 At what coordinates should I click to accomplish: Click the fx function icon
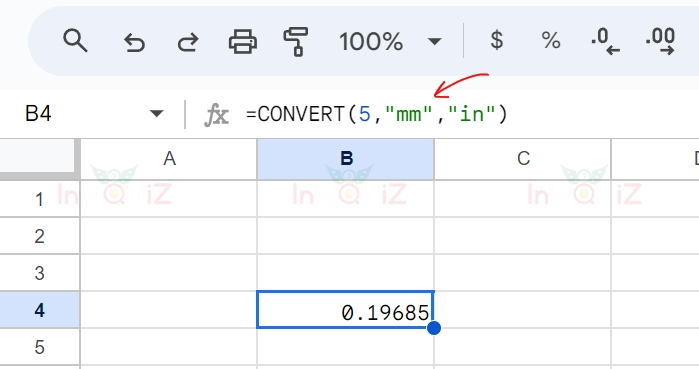217,115
